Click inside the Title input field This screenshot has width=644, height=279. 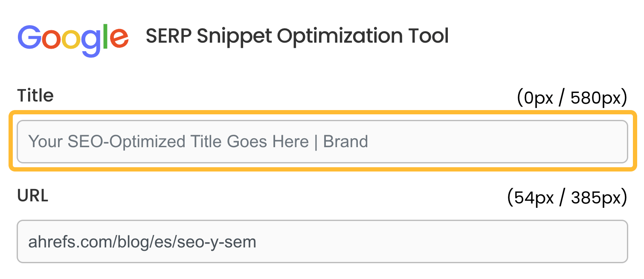coord(322,141)
